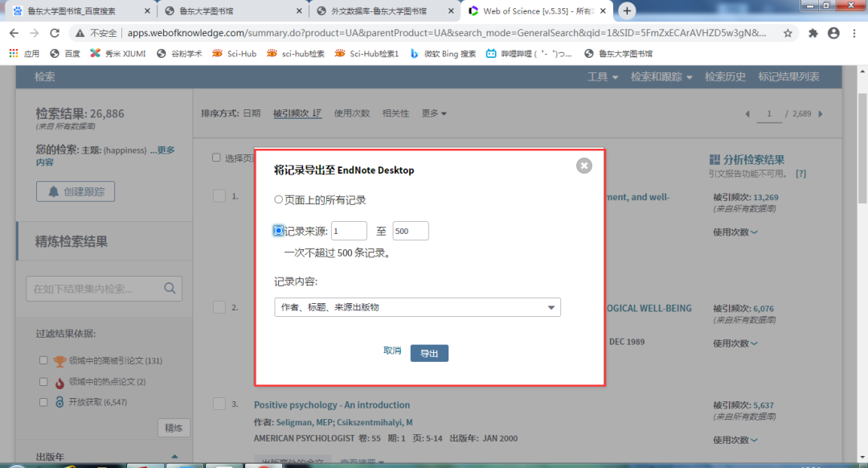Open the 哔哩哔哩 bookmark
This screenshot has height=468, width=868.
(529, 54)
